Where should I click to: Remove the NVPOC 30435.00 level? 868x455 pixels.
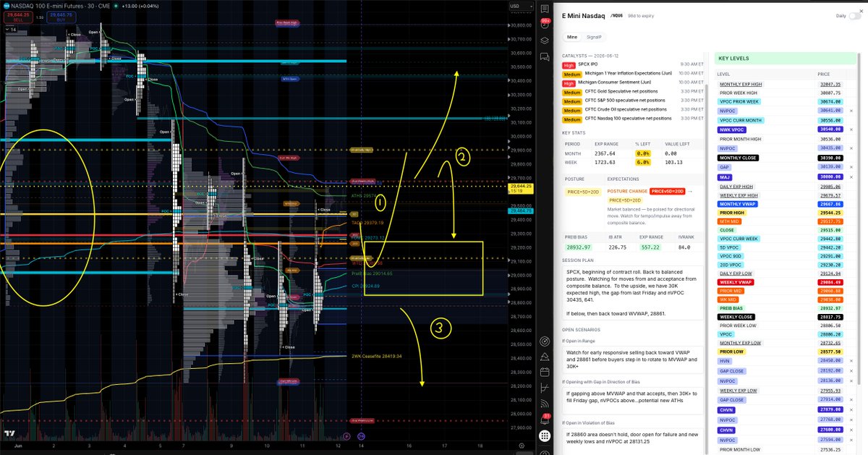tap(851, 148)
